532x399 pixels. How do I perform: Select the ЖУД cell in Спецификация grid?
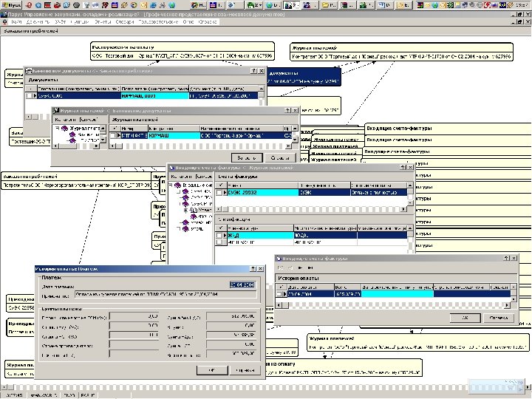(x=260, y=235)
